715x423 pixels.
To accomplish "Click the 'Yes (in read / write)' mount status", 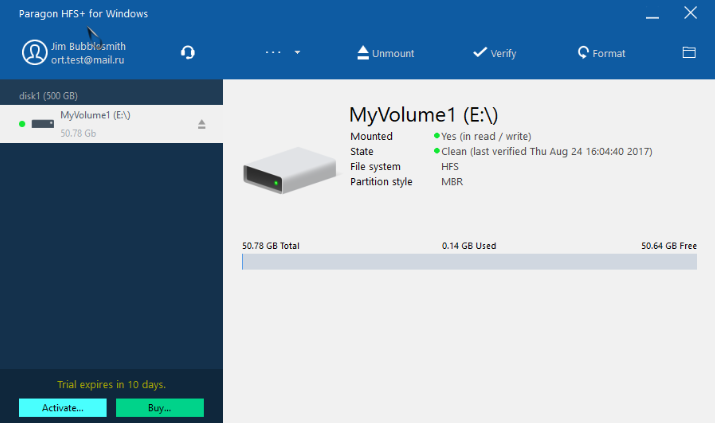I will (486, 136).
